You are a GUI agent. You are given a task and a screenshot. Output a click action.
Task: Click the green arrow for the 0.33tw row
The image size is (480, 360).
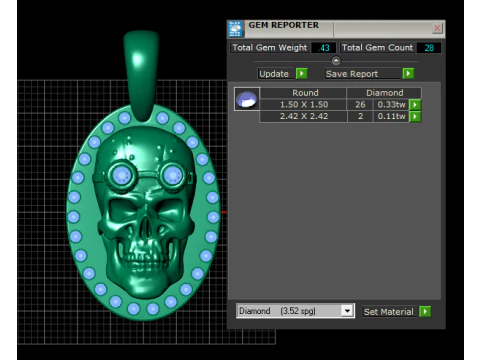(x=415, y=105)
